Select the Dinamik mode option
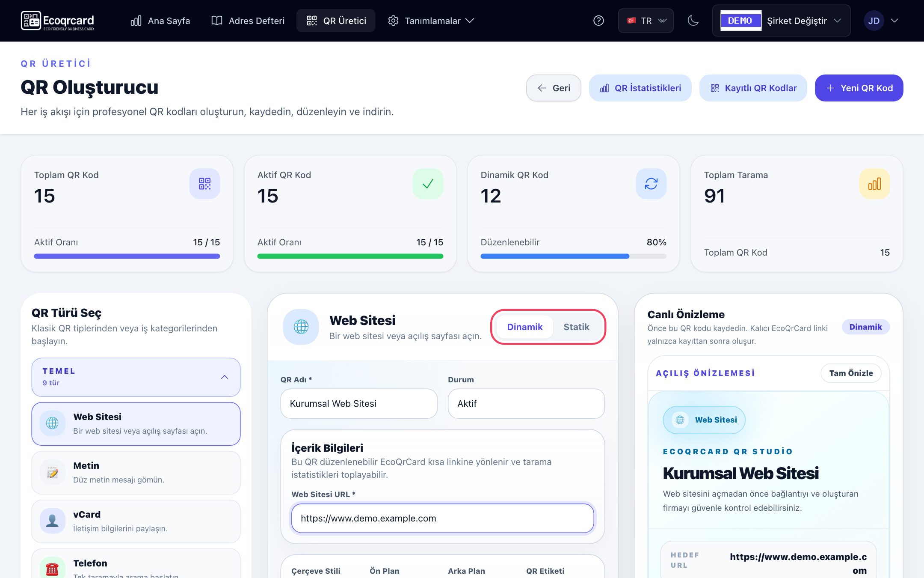The image size is (924, 578). [524, 327]
